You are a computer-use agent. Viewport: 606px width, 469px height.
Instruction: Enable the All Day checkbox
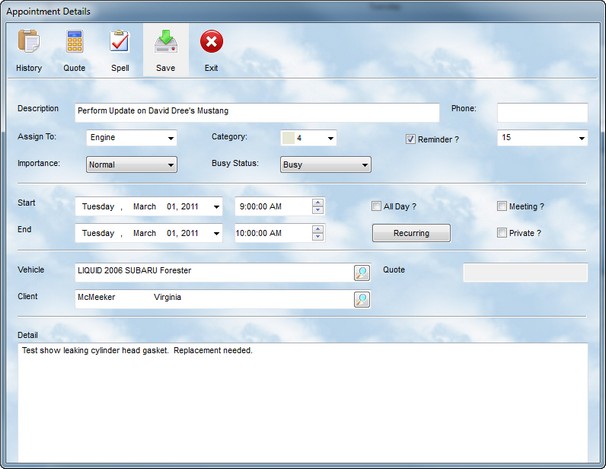pyautogui.click(x=376, y=207)
